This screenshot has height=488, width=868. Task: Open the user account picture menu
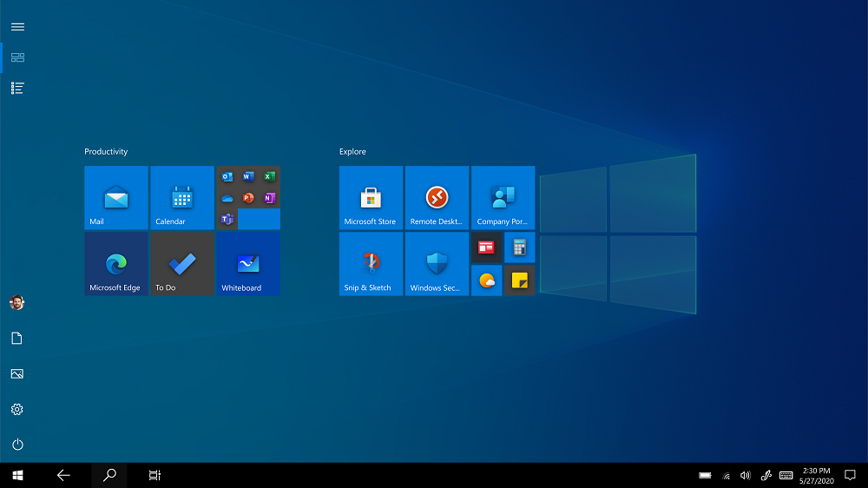(x=17, y=302)
